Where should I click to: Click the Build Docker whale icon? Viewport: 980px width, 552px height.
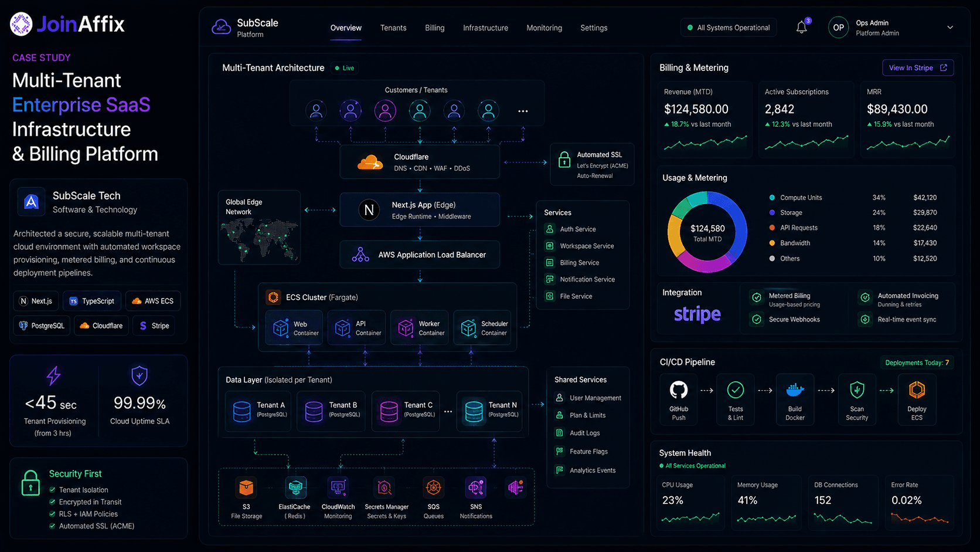pos(795,390)
